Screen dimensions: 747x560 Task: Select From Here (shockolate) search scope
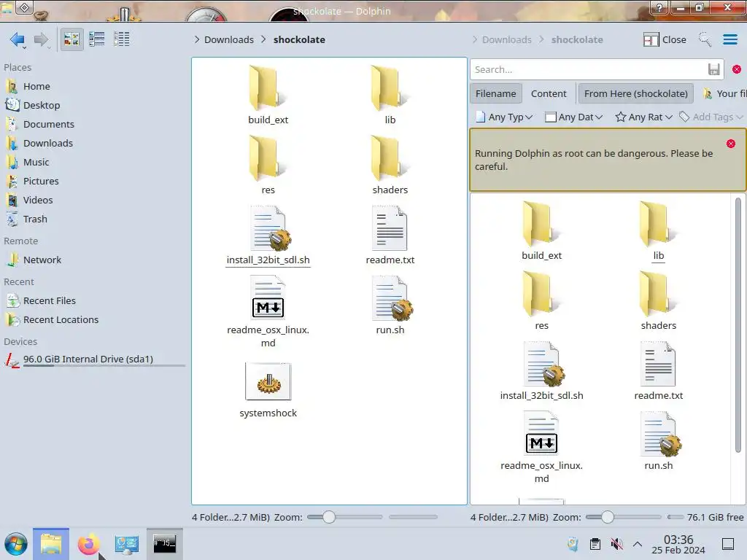635,93
